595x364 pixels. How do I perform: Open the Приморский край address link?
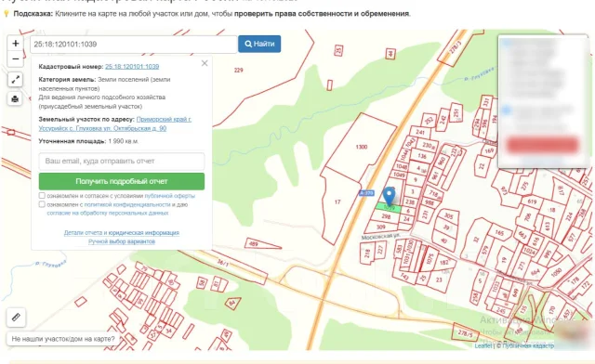click(164, 119)
